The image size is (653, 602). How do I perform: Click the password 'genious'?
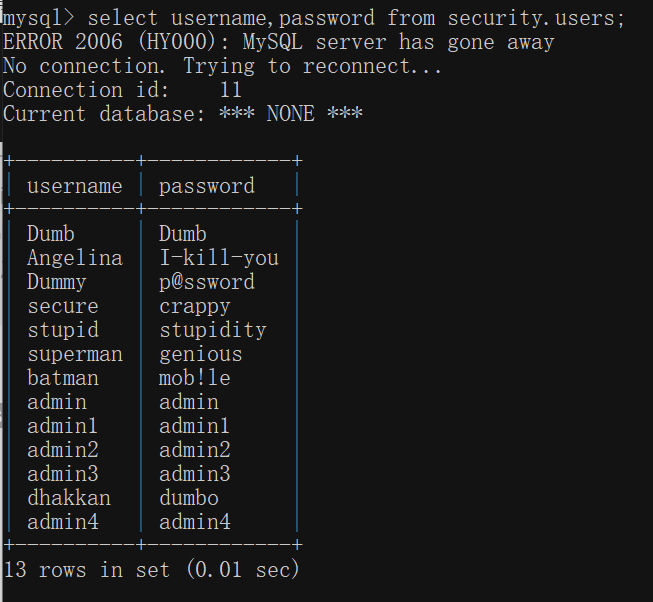coord(201,355)
